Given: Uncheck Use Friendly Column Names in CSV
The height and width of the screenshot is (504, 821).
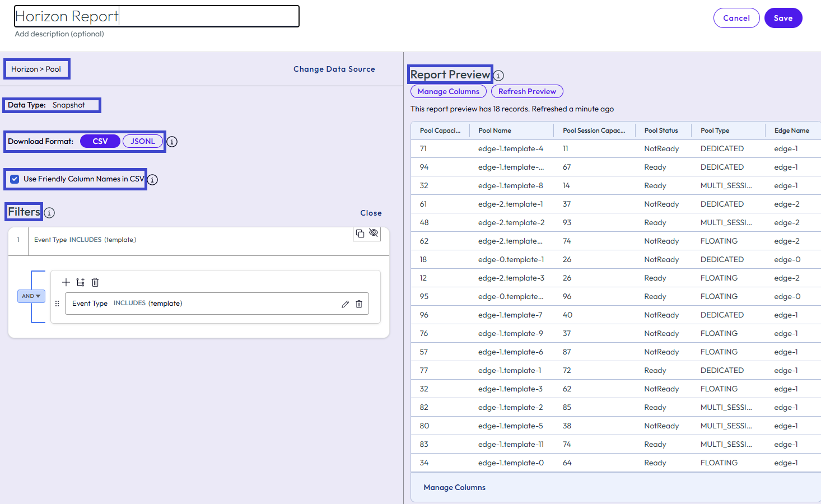Looking at the screenshot, I should pos(15,179).
